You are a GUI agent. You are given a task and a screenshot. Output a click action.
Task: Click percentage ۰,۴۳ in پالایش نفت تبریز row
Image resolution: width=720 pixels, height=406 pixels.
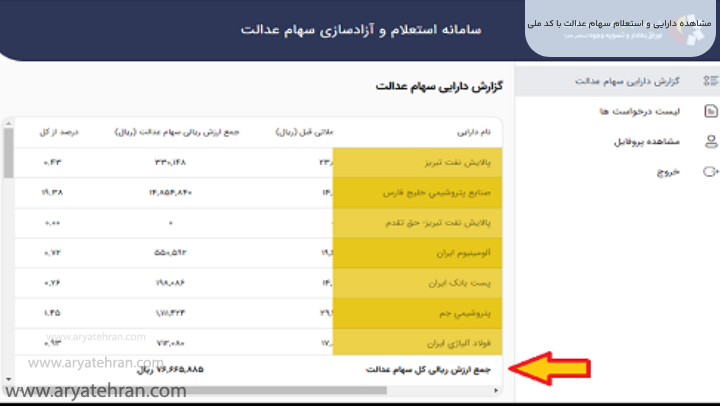click(52, 162)
